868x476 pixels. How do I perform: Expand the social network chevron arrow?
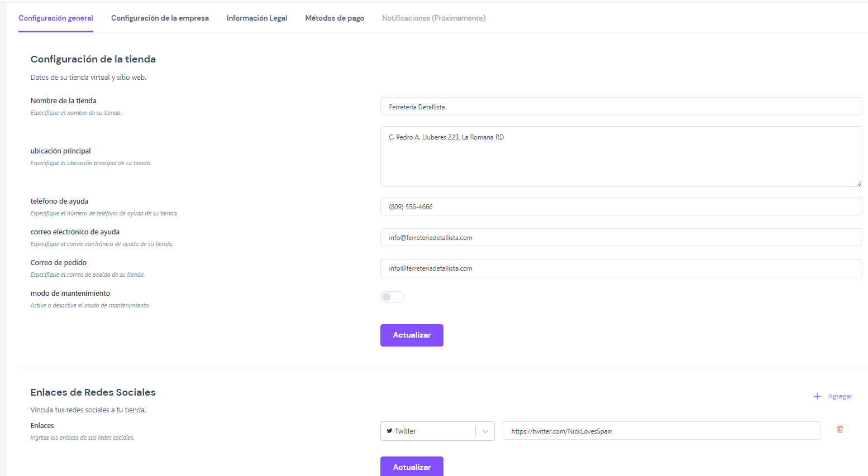coord(485,431)
